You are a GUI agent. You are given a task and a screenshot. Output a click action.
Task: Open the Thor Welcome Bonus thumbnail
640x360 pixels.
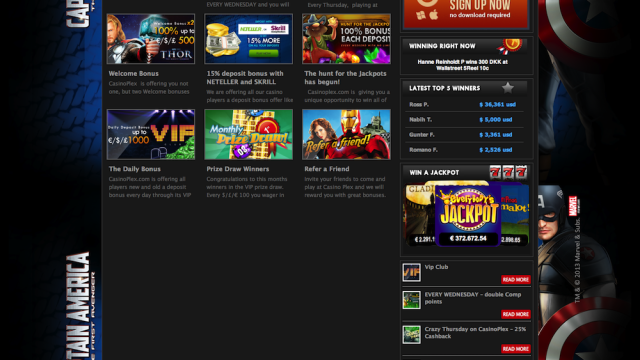pyautogui.click(x=151, y=39)
